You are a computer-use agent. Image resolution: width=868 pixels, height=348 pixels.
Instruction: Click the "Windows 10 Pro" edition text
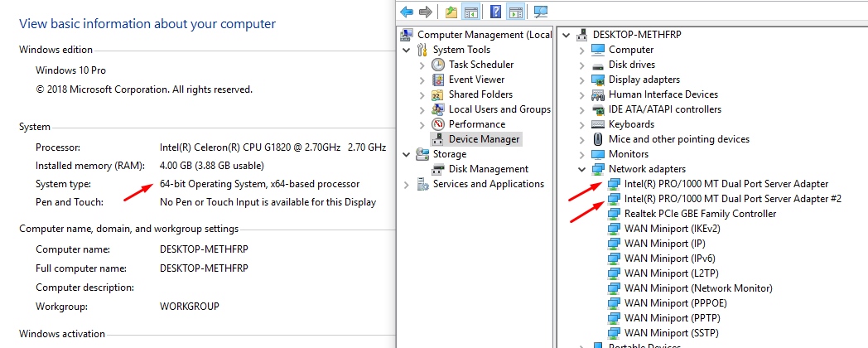pos(71,70)
